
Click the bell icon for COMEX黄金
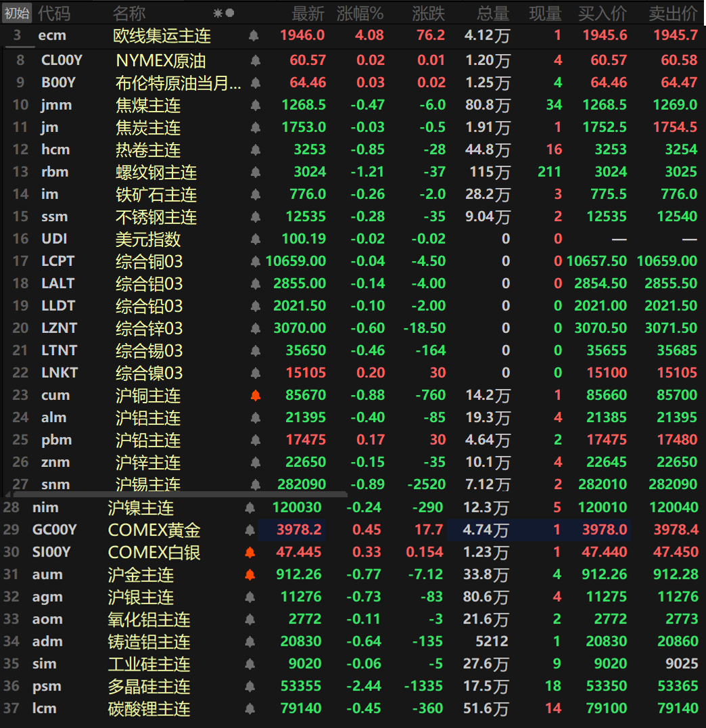tap(250, 530)
